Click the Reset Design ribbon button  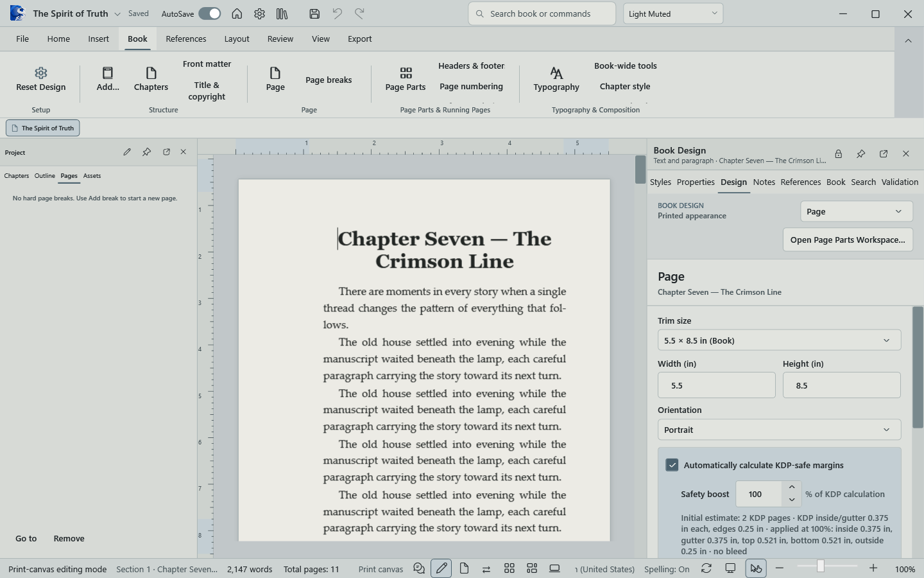tap(41, 80)
